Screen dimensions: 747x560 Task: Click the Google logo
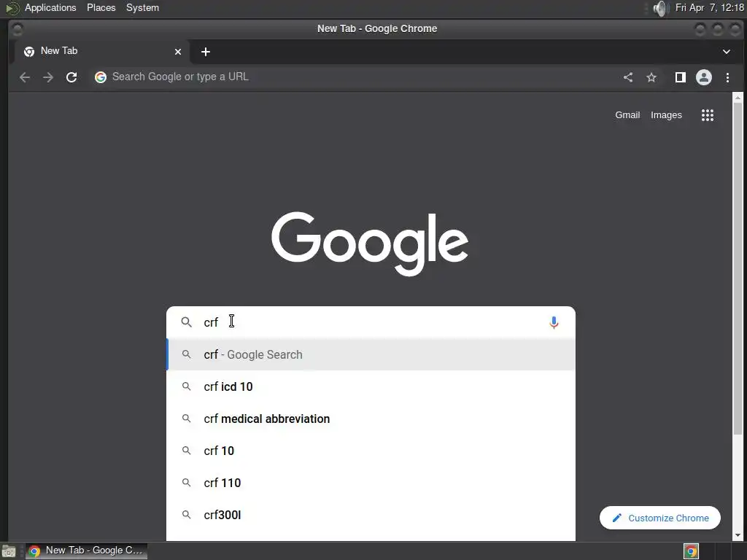370,244
